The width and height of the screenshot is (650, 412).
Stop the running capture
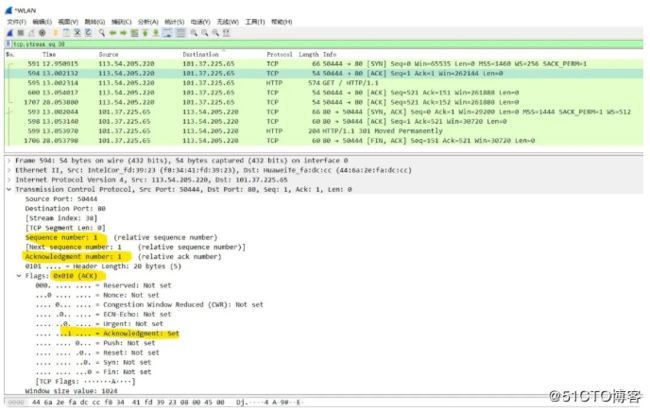click(20, 33)
